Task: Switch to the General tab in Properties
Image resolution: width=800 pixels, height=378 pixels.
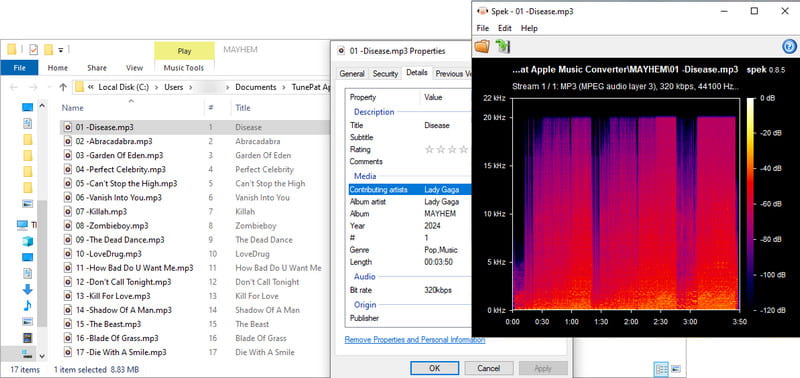Action: pos(352,74)
